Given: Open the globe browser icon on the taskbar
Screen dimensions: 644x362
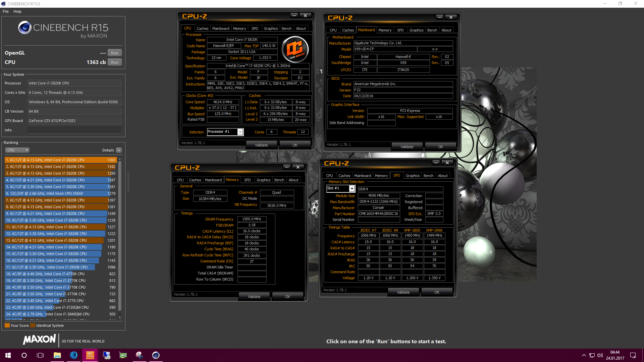Looking at the screenshot, I should tap(74, 355).
